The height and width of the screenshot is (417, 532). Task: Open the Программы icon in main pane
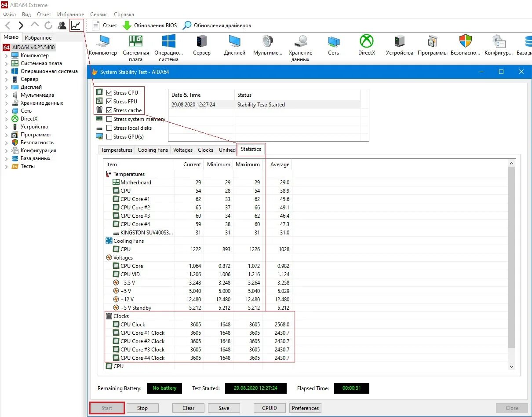click(433, 45)
